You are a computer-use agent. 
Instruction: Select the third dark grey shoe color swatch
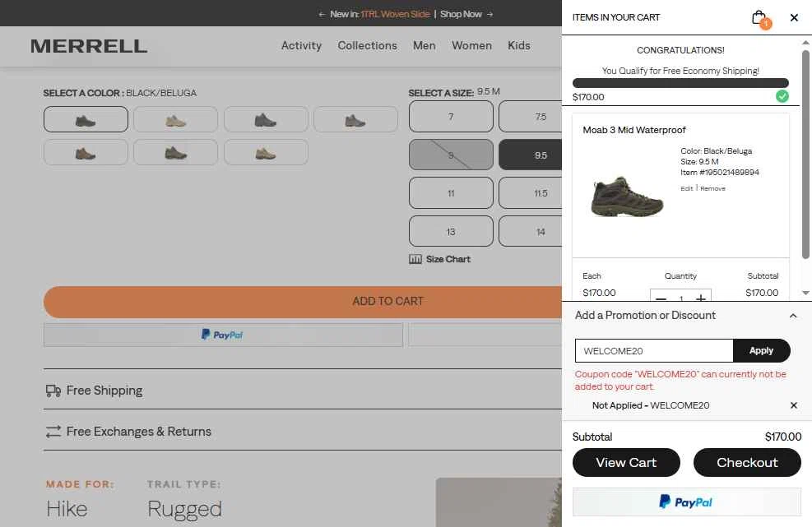tap(266, 119)
